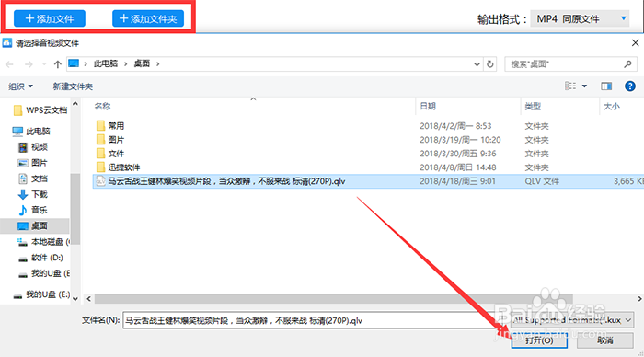This screenshot has height=357, width=644.
Task: Open 文档 in the navigation pane
Action: pyautogui.click(x=33, y=178)
